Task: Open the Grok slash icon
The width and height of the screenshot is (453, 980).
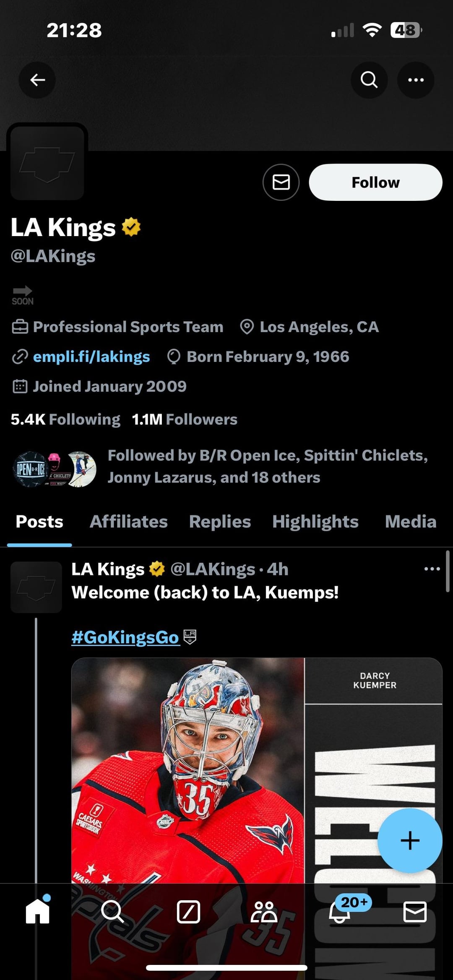Action: pyautogui.click(x=188, y=912)
